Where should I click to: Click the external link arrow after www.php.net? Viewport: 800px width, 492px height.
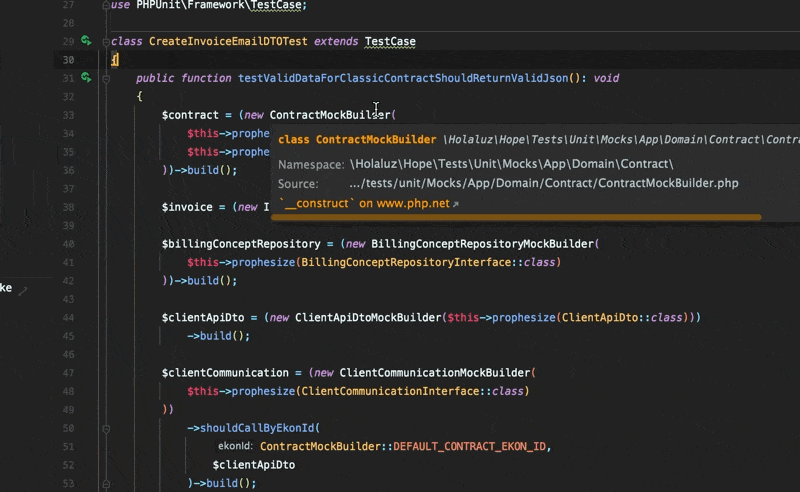click(x=456, y=204)
